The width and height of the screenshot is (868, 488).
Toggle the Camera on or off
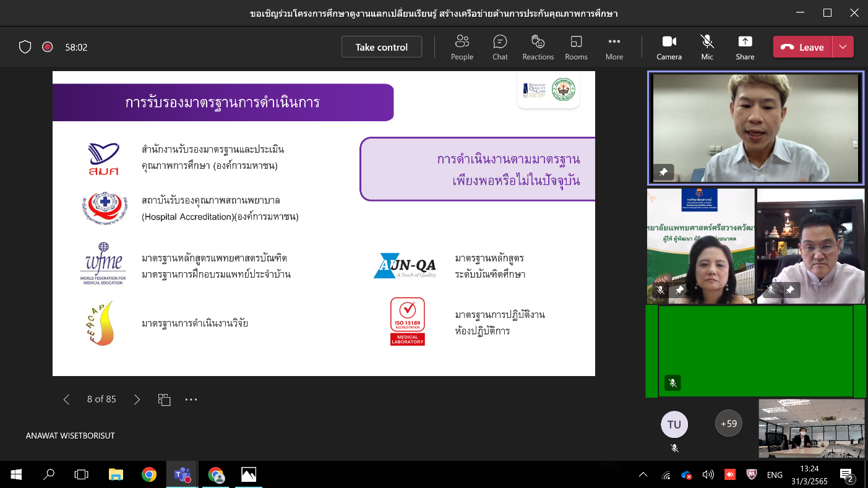coord(669,48)
